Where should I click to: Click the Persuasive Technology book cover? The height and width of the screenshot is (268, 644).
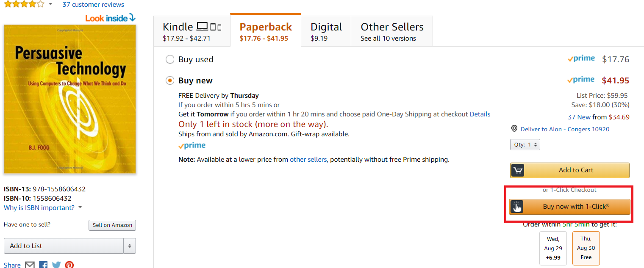[70, 99]
